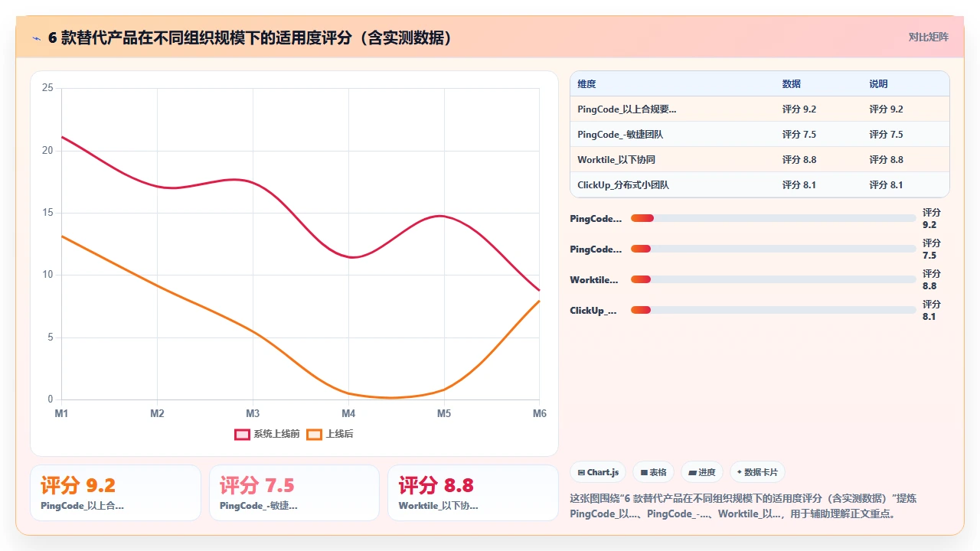Click the M1 x-axis label
Viewport: 980px width, 551px height.
(x=61, y=413)
